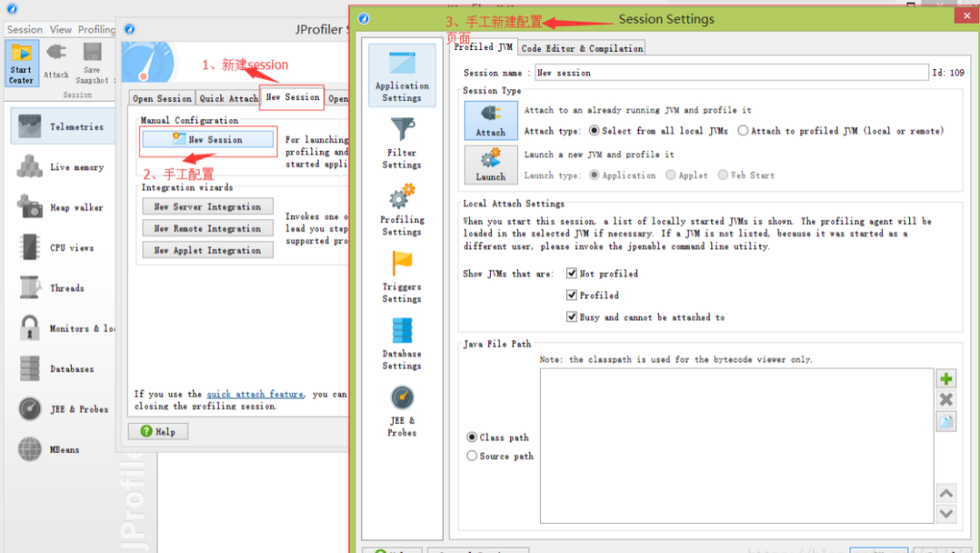Choose the Attach session type button
The width and height of the screenshot is (980, 553).
tap(491, 120)
